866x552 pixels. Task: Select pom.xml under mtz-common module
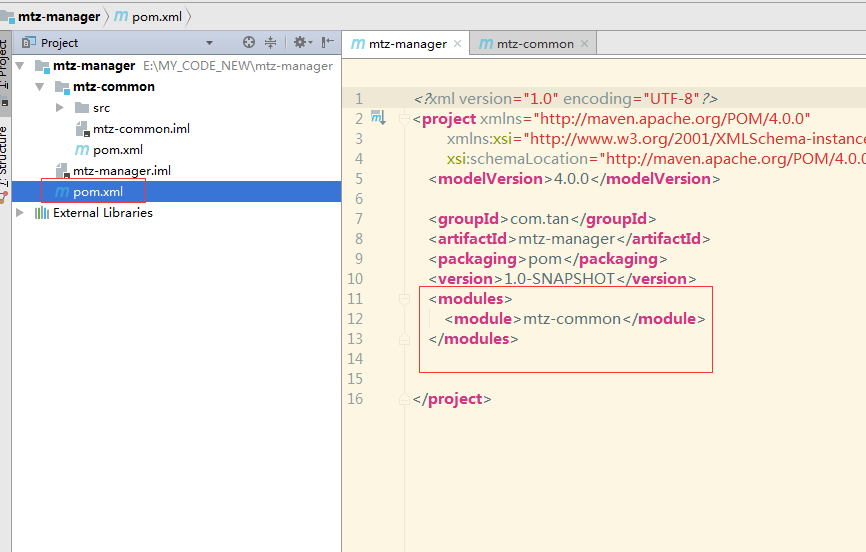(117, 150)
